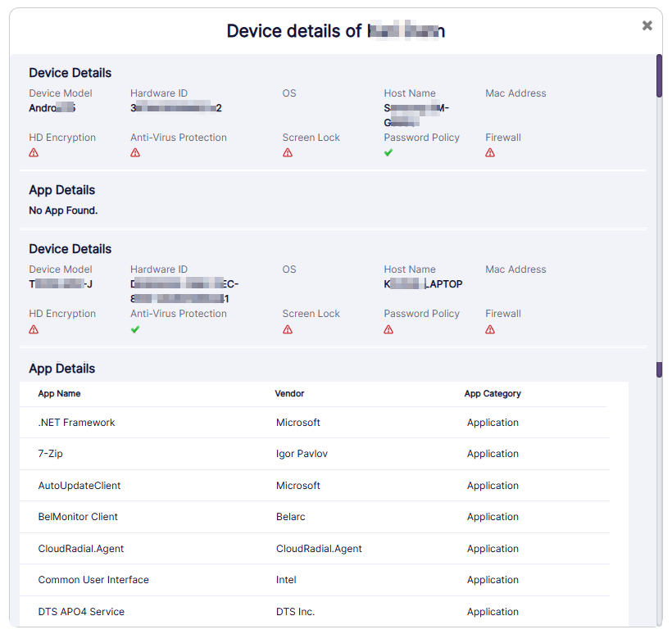This screenshot has height=634, width=672.
Task: Click the green Anti-Virus checkmark for the LAPTOP device
Action: [135, 328]
